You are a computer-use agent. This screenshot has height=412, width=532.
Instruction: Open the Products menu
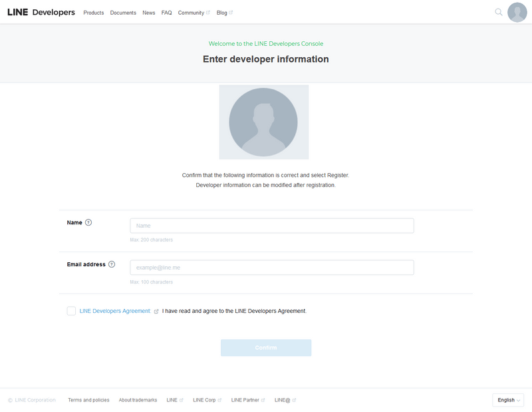[94, 13]
